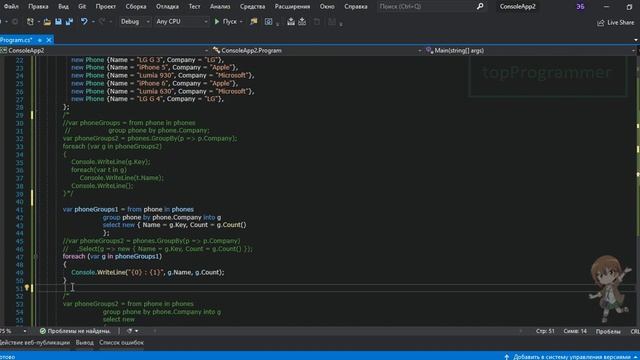This screenshot has width=640, height=360.
Task: Open the Вывод output panel tab
Action: (x=84, y=343)
